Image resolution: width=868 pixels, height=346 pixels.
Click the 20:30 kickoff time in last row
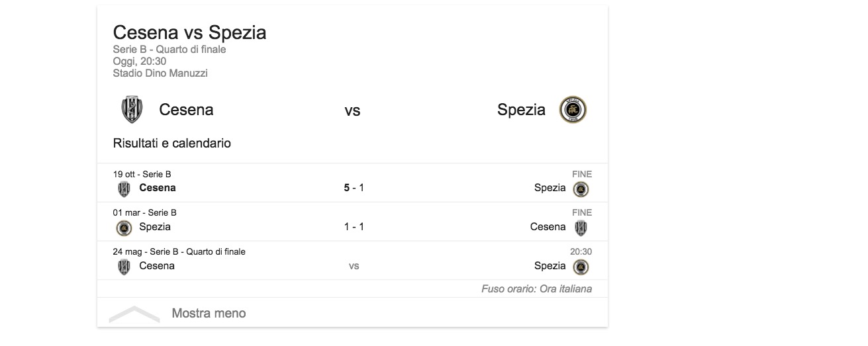pos(581,252)
